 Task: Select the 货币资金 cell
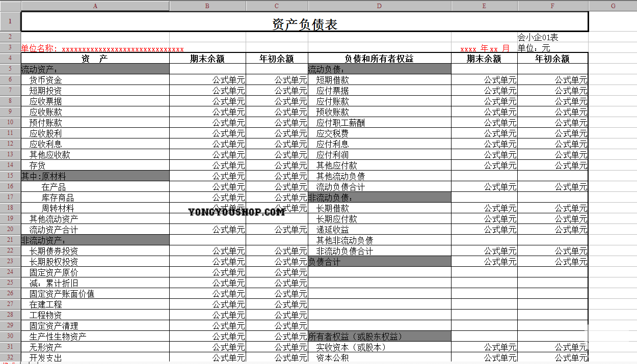point(95,79)
